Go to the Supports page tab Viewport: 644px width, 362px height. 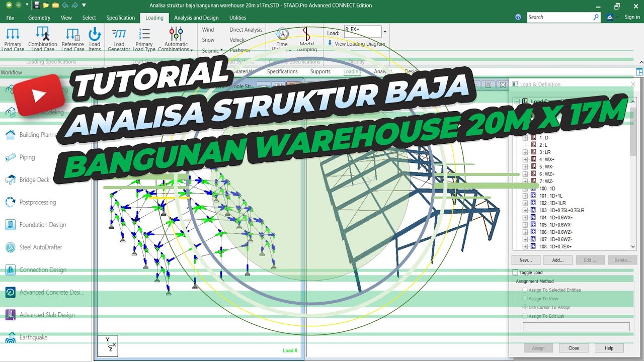tap(320, 71)
